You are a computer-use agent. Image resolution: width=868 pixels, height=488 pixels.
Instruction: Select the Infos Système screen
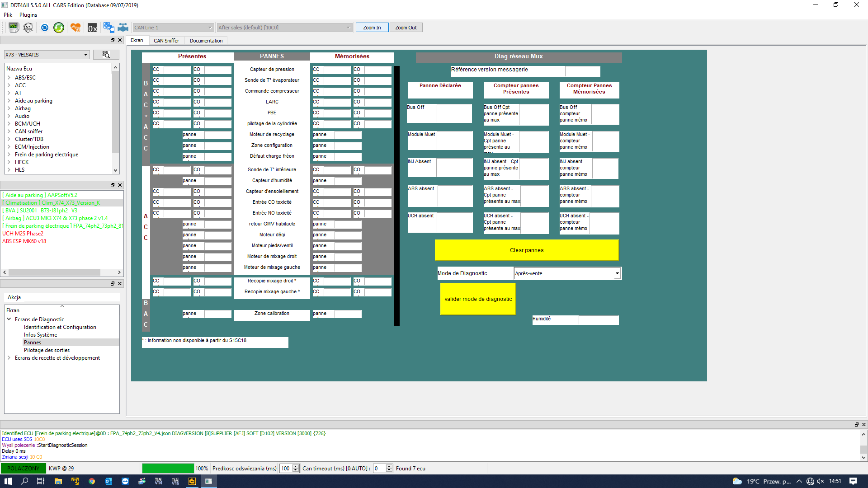(x=41, y=335)
